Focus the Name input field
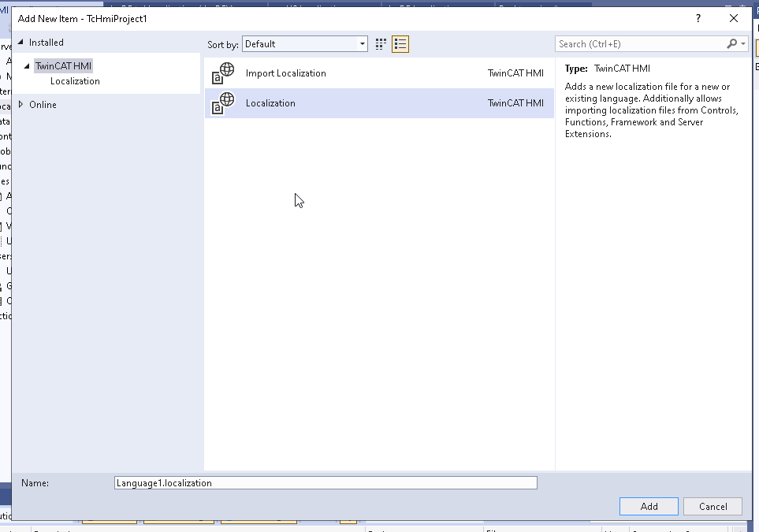 [326, 483]
